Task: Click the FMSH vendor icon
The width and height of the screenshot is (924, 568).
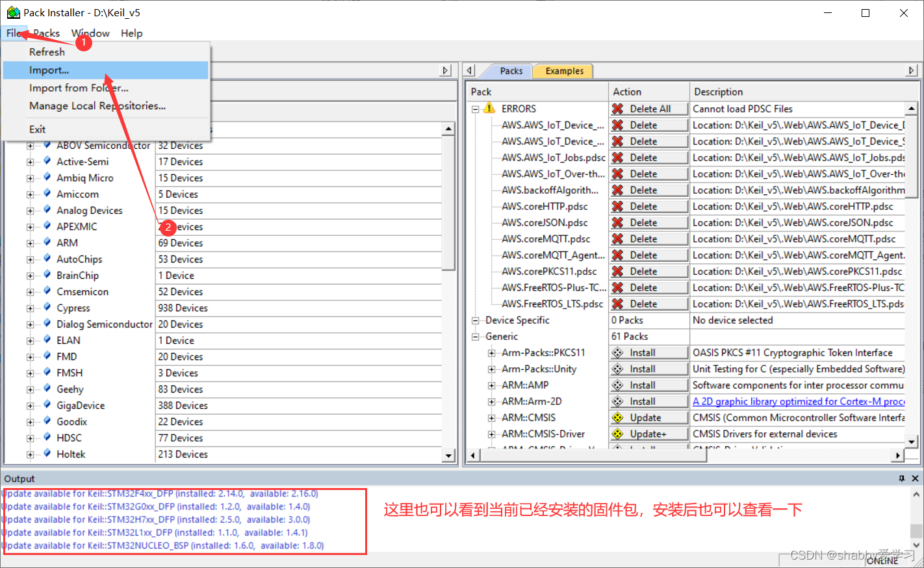Action: tap(47, 372)
